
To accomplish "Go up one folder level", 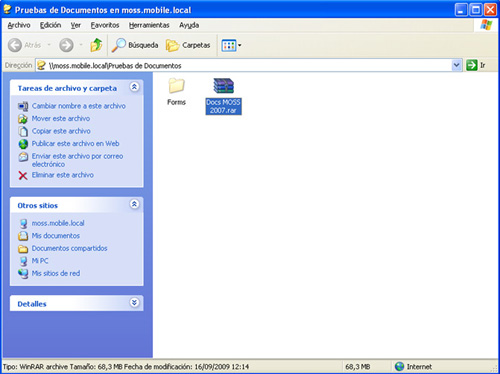I will click(x=96, y=45).
